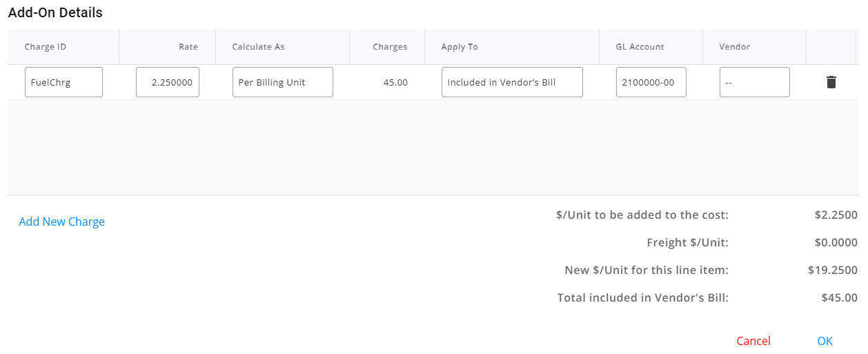
Task: Click the $19.2500 new unit cost value
Action: (x=832, y=271)
